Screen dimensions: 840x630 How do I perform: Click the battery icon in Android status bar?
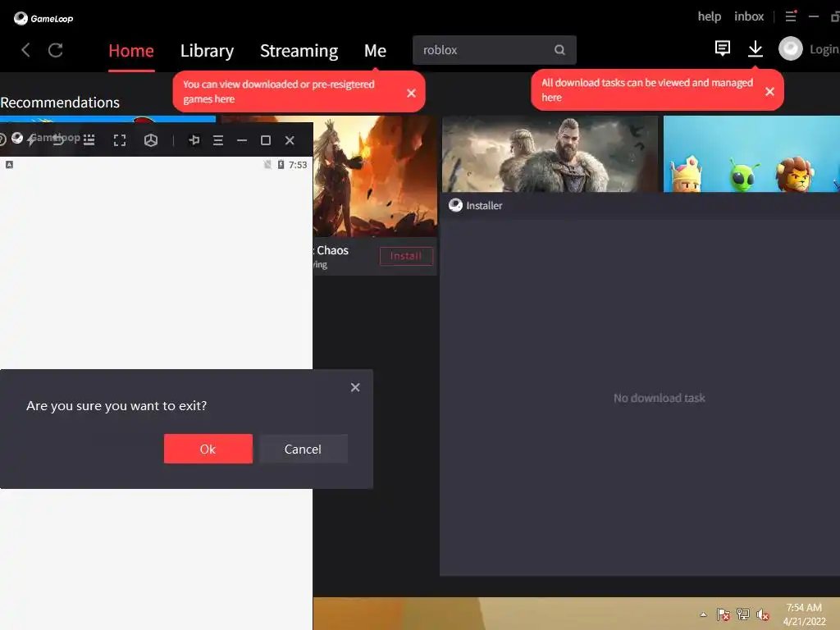(x=281, y=164)
